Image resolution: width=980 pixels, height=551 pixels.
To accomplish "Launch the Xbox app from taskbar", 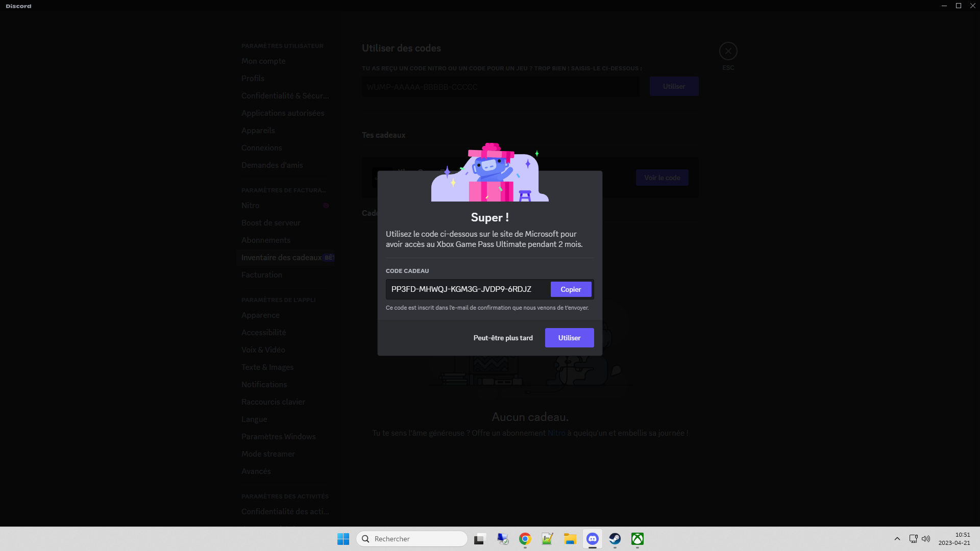I will (637, 539).
